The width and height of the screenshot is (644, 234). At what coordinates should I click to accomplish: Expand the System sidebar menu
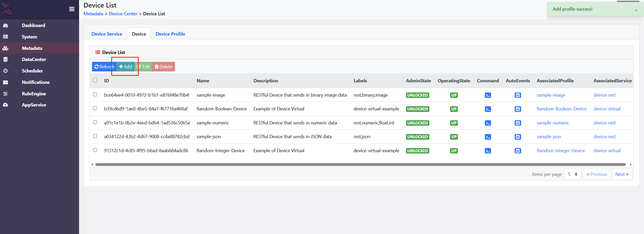click(29, 37)
